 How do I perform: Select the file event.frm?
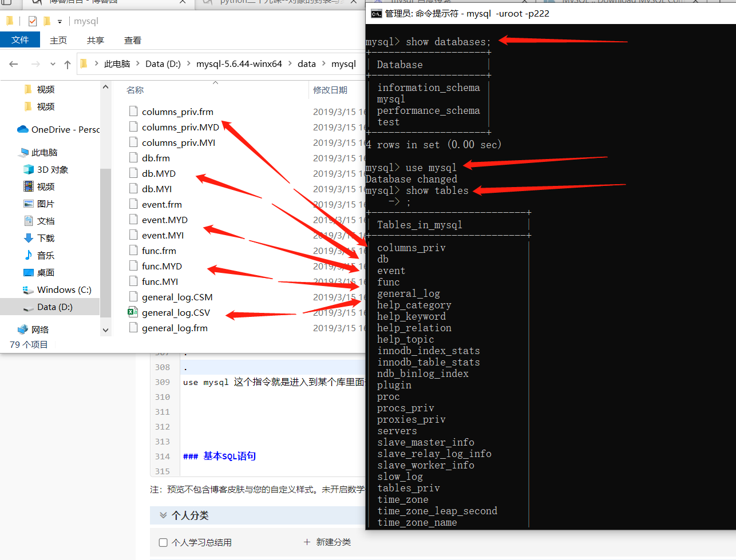click(x=162, y=204)
